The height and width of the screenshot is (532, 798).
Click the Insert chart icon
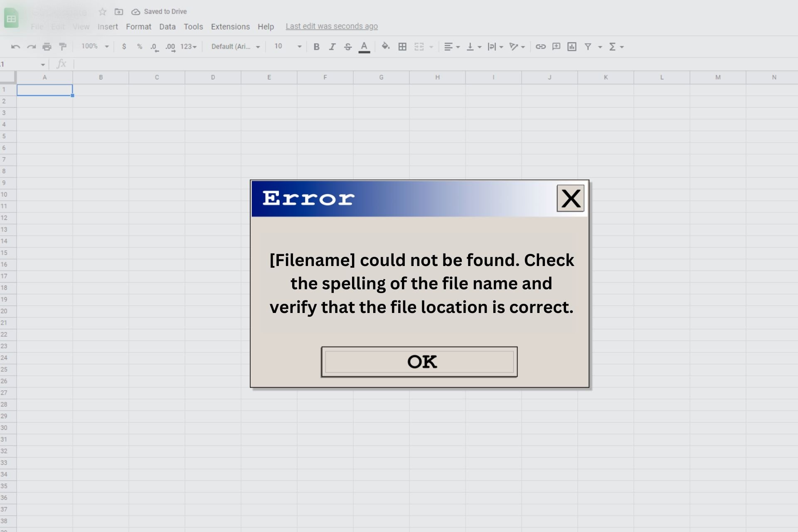click(x=572, y=47)
